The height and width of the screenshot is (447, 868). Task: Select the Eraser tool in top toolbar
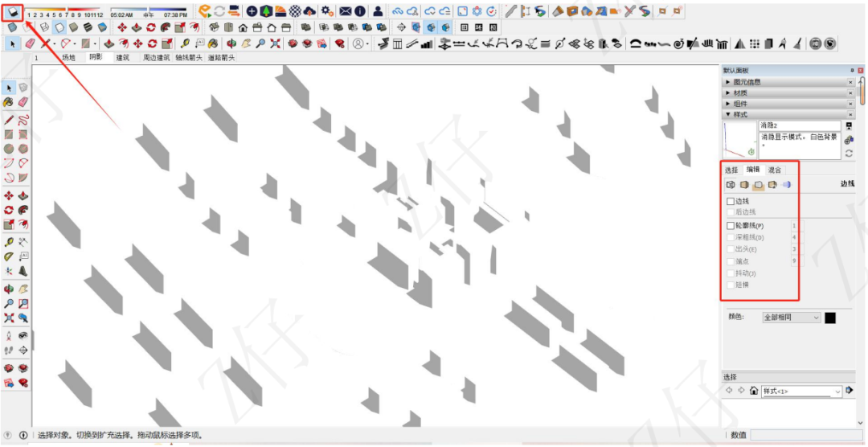(x=31, y=43)
